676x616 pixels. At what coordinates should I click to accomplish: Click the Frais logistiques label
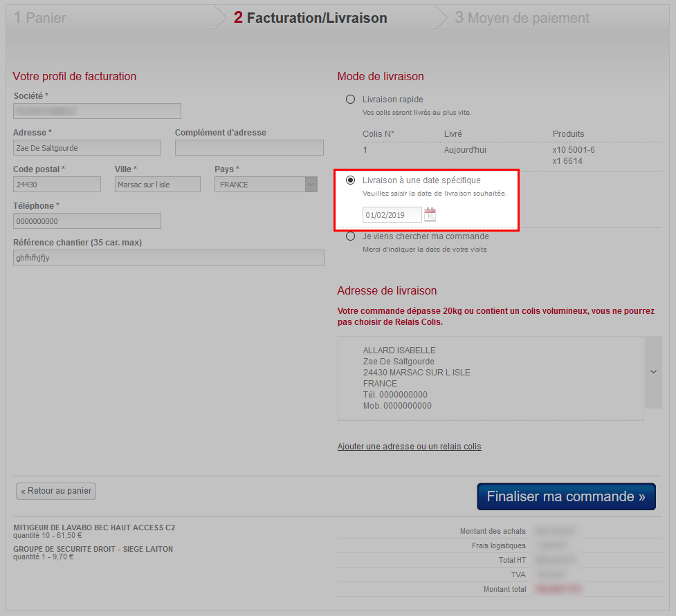pyautogui.click(x=498, y=545)
